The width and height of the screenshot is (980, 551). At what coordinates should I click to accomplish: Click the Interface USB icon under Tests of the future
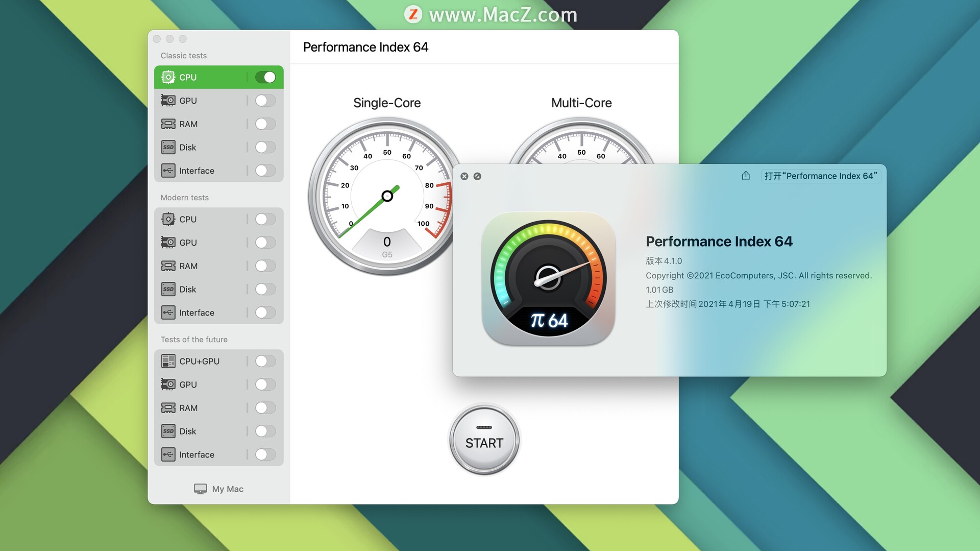point(168,454)
